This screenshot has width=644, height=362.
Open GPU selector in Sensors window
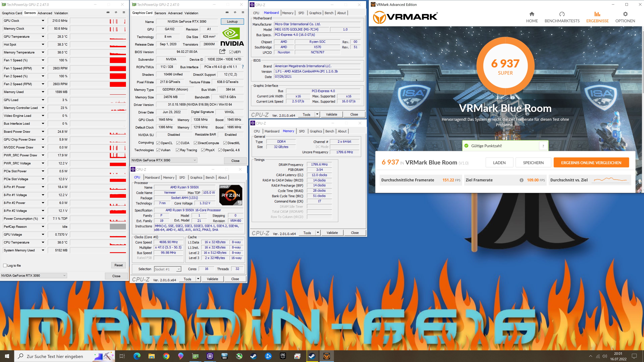[x=34, y=275]
